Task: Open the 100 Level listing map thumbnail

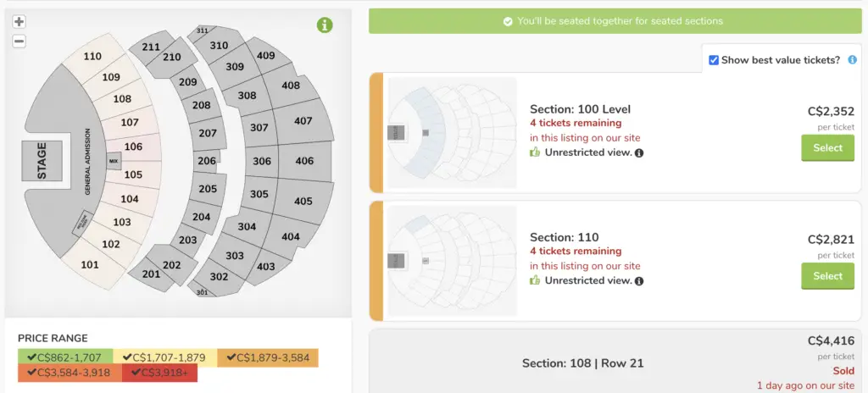Action: [x=453, y=133]
